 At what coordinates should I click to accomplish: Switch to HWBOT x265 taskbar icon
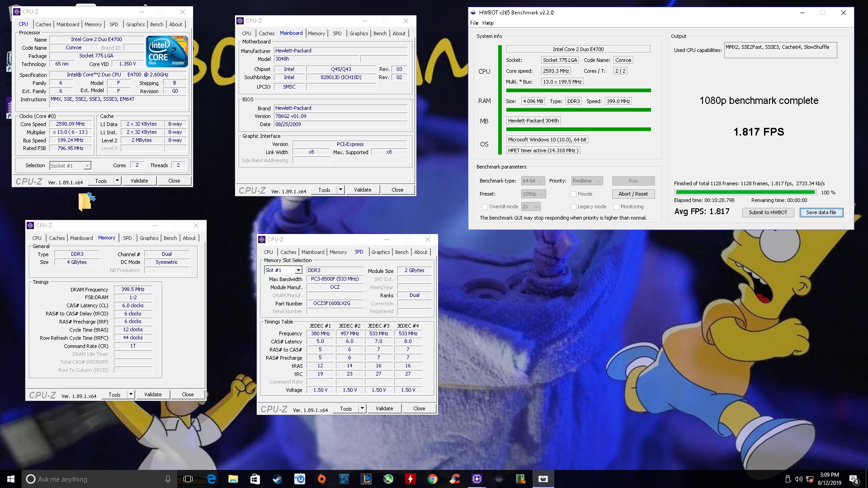tap(543, 479)
